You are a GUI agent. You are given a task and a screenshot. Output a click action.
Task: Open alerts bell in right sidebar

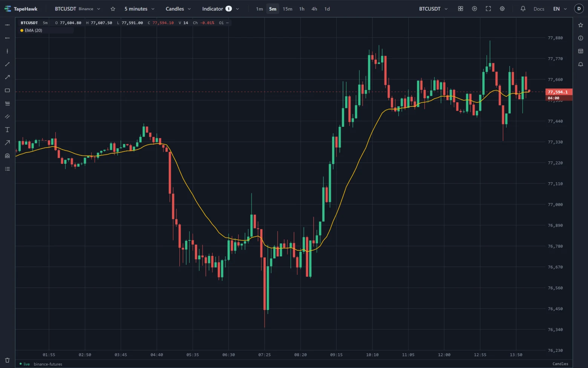pyautogui.click(x=580, y=64)
